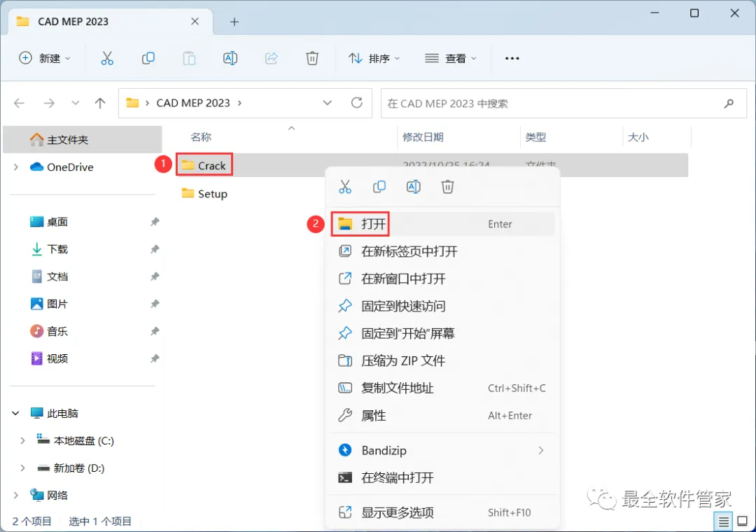
Task: Open 属性 from the context menu
Action: point(442,416)
